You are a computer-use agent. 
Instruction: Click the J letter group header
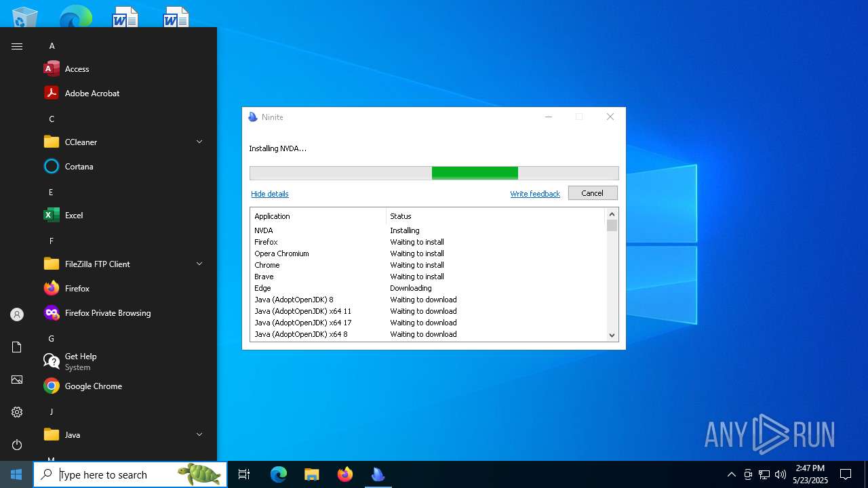click(x=51, y=412)
